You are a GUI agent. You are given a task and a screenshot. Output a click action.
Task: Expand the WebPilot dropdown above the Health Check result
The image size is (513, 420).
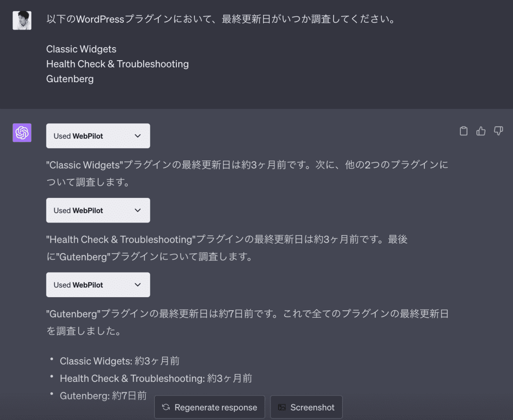(x=98, y=210)
